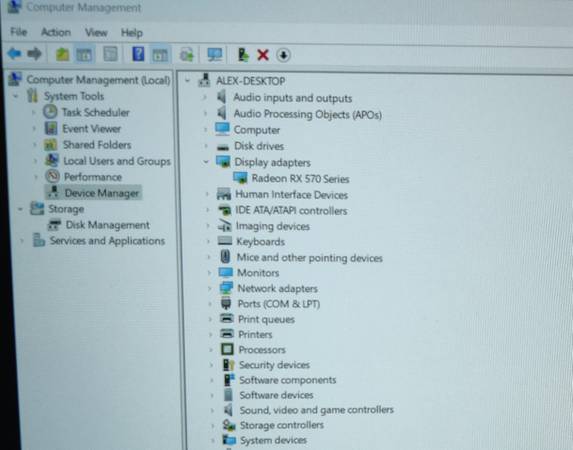Click scan for hardware changes monitor icon

pos(215,55)
